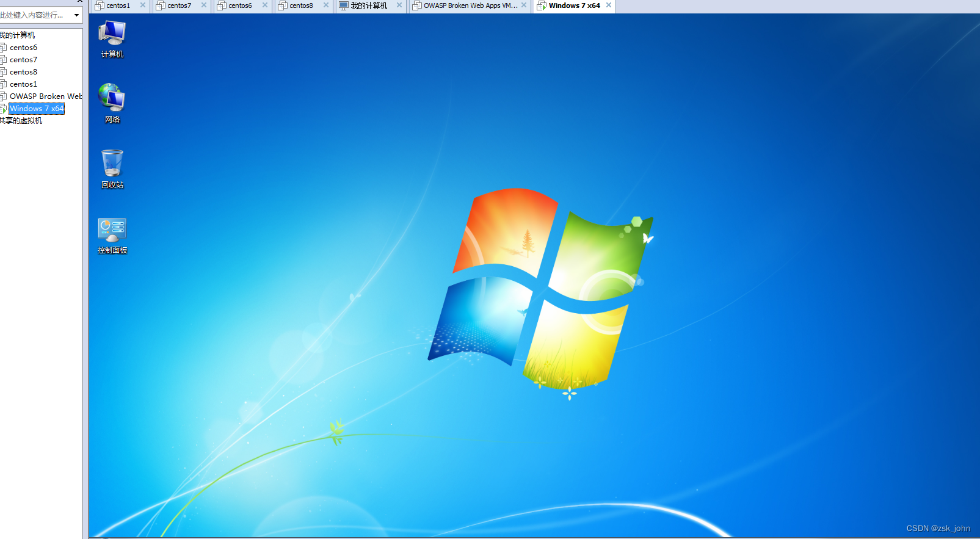The height and width of the screenshot is (539, 980).
Task: Click the monitor icon on 我的计算机 tab
Action: pos(344,5)
